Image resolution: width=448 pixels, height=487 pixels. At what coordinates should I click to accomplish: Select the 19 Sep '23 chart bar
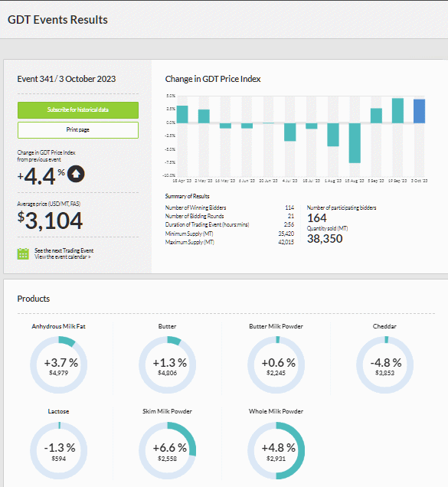tap(397, 110)
